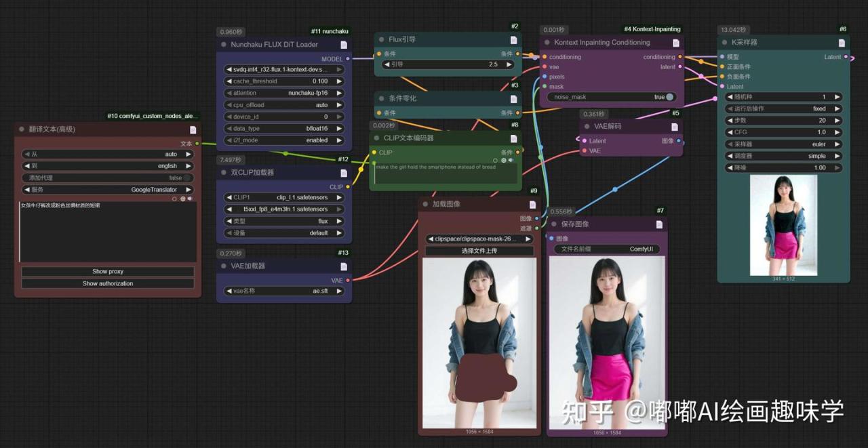Viewport: 868px width, 448px height.
Task: Open 调度器 simple dropdown
Action: tap(783, 156)
